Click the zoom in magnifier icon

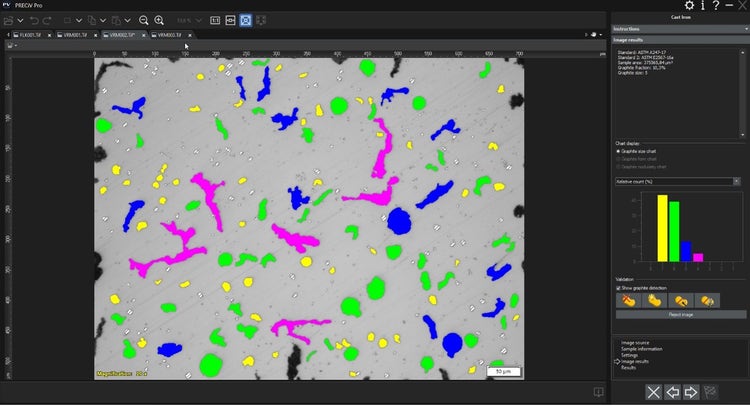(159, 20)
